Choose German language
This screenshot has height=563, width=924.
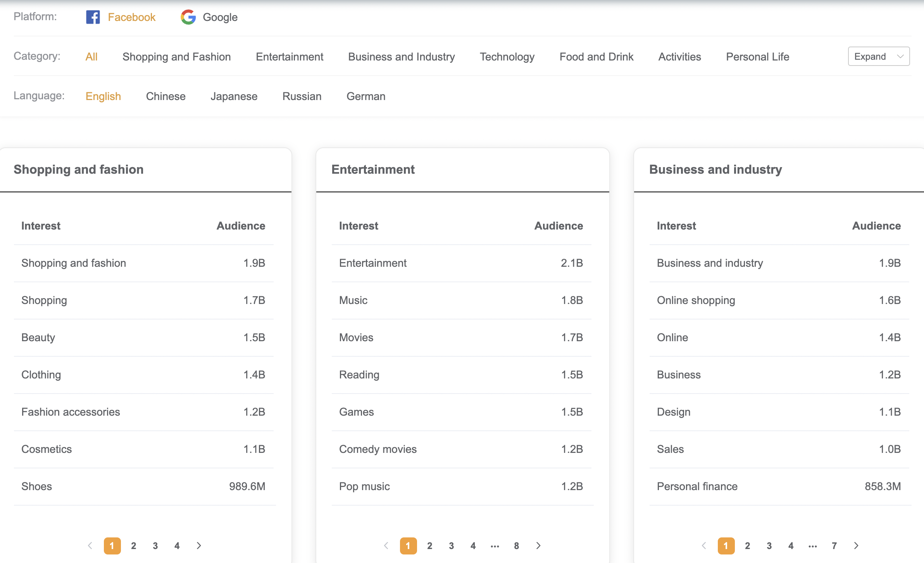[366, 96]
